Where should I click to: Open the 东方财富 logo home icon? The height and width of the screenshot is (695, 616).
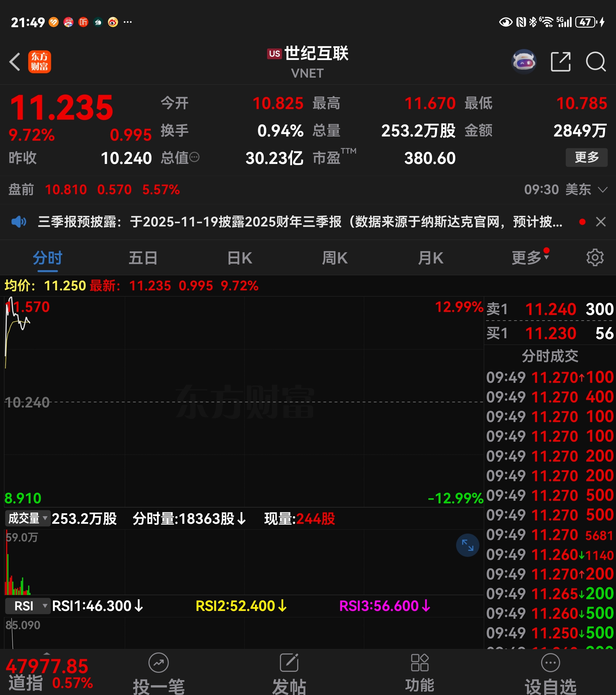[x=39, y=62]
